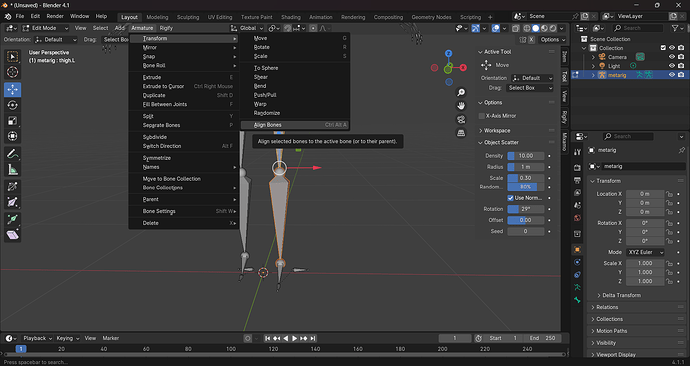Click the Options button in viewport header
The width and height of the screenshot is (690, 366).
(x=553, y=40)
